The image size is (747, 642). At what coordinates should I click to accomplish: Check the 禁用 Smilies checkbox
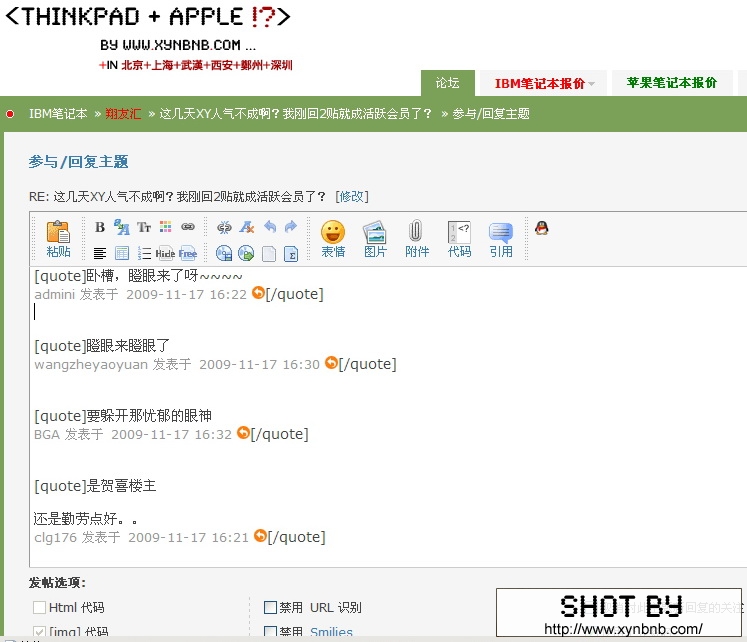[270, 632]
